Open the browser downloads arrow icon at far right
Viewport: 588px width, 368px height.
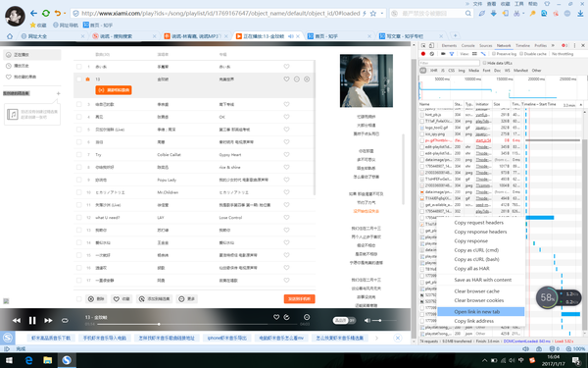(x=580, y=13)
